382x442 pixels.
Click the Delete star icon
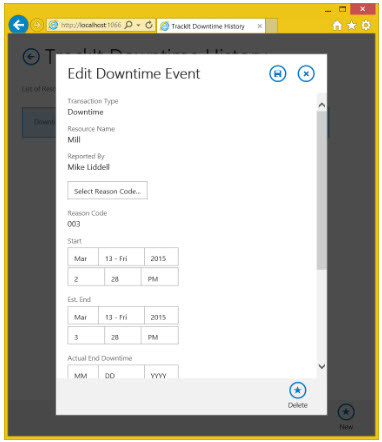(297, 390)
